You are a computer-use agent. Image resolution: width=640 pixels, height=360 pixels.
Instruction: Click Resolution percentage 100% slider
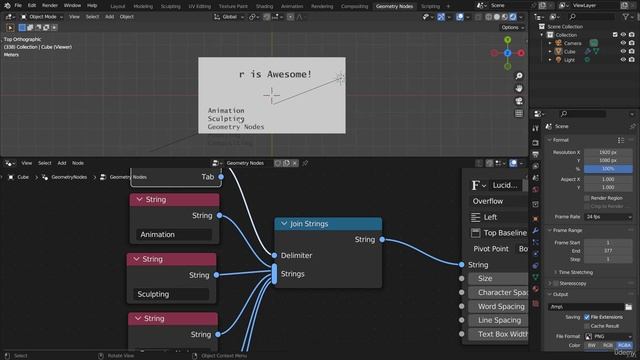[608, 169]
